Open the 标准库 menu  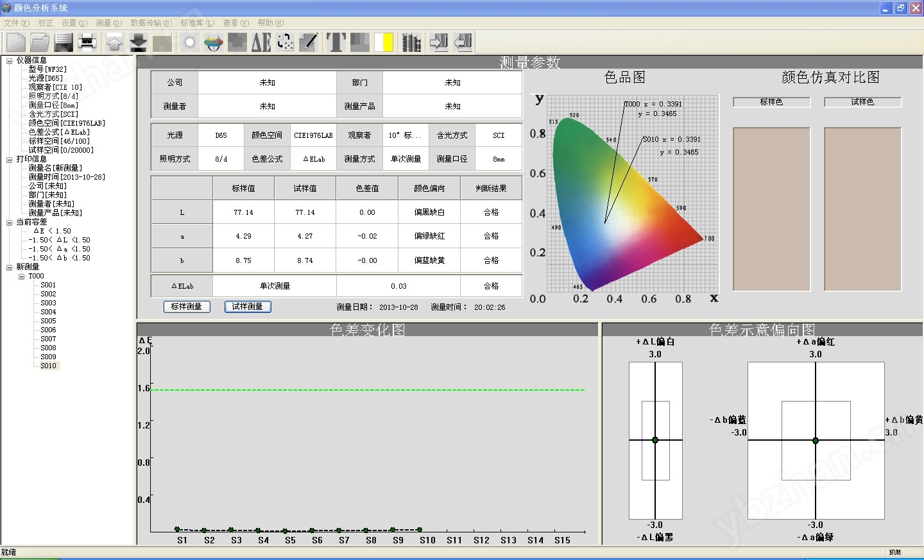197,23
